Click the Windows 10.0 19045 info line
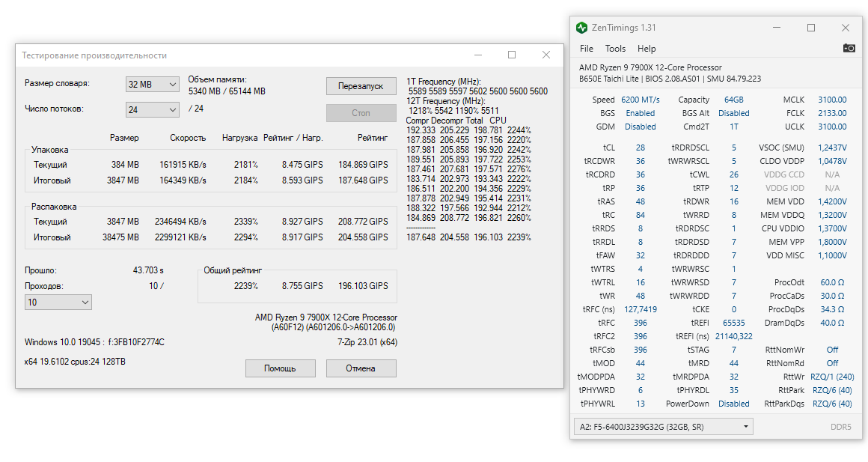The width and height of the screenshot is (868, 462). point(95,342)
